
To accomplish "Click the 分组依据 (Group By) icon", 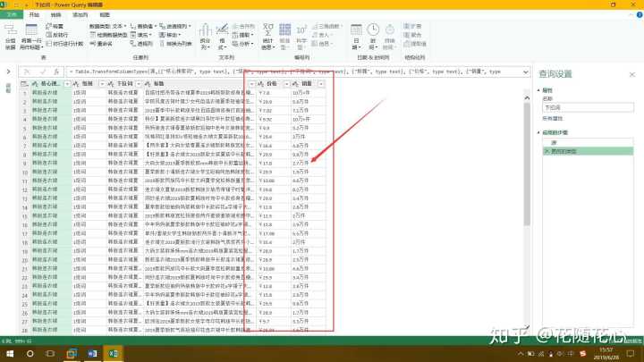I will coord(11,38).
